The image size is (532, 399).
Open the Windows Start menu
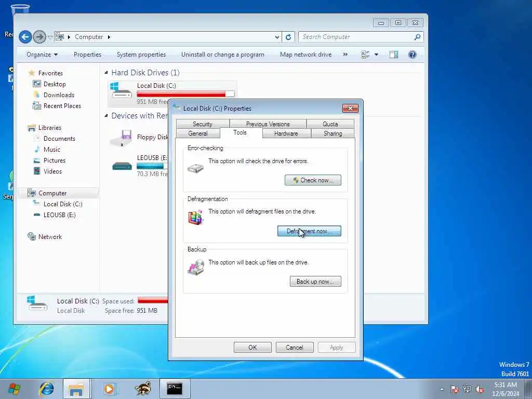[14, 389]
